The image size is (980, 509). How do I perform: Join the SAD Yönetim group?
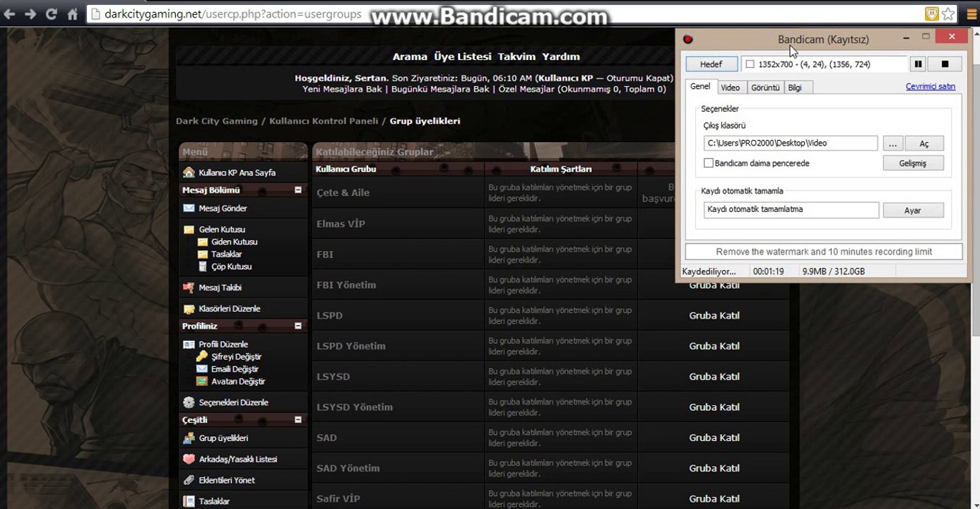(714, 468)
